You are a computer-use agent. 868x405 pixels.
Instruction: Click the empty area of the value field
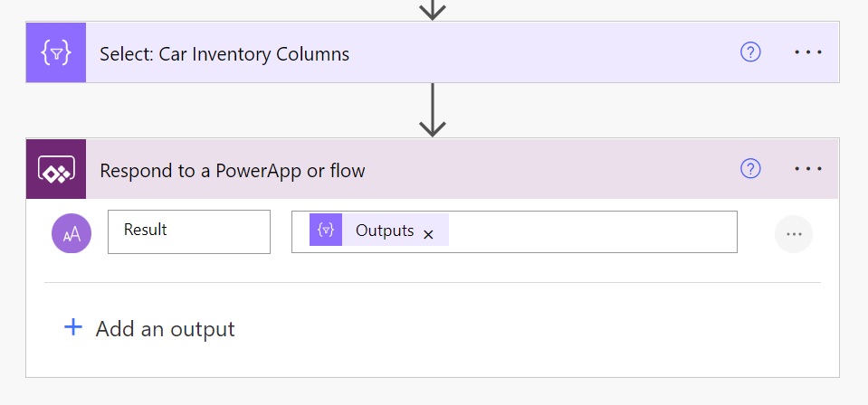[592, 231]
